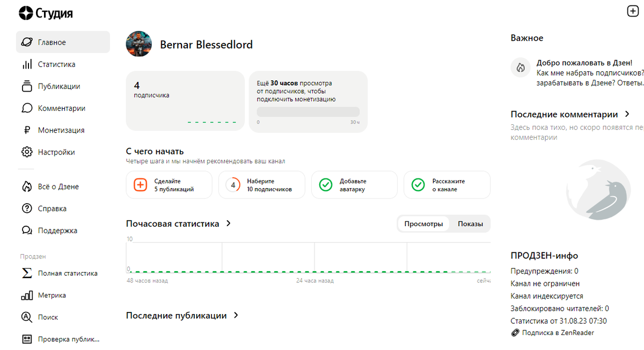Switch chart to Показы
Image resolution: width=644 pixels, height=350 pixels.
point(470,224)
